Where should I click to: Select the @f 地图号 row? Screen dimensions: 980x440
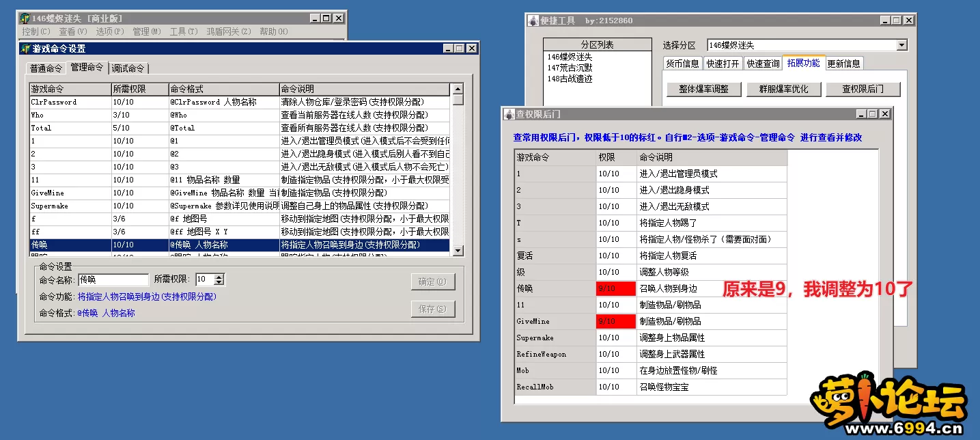[240, 219]
